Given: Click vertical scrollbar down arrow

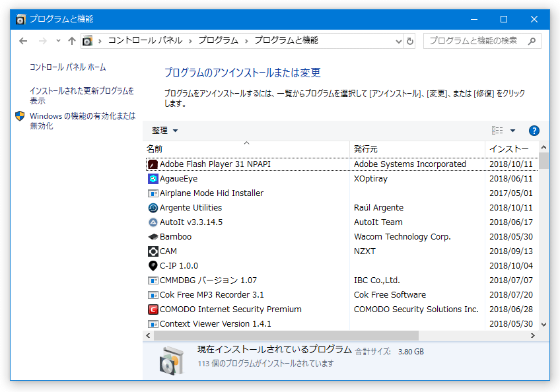Looking at the screenshot, I should click(543, 324).
